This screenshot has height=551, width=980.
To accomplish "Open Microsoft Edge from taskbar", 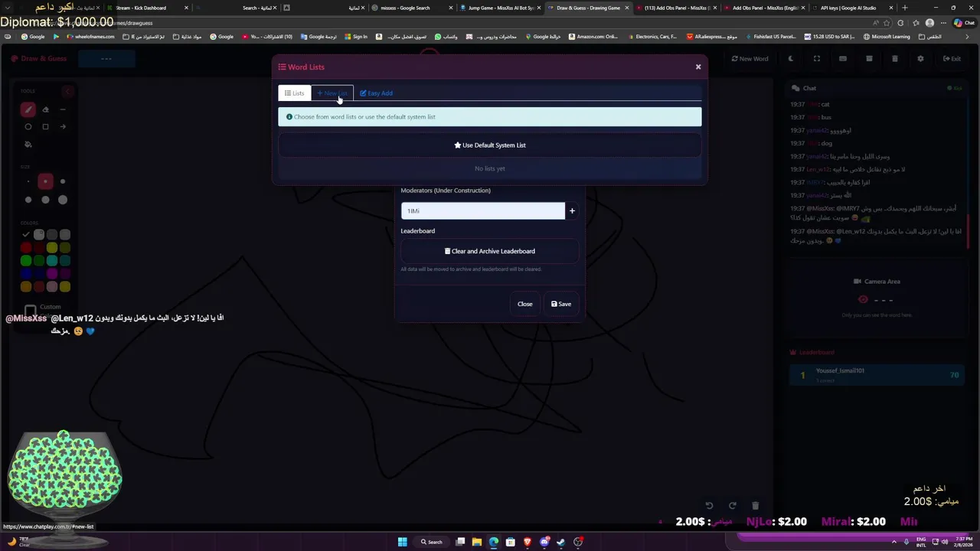I will click(493, 542).
